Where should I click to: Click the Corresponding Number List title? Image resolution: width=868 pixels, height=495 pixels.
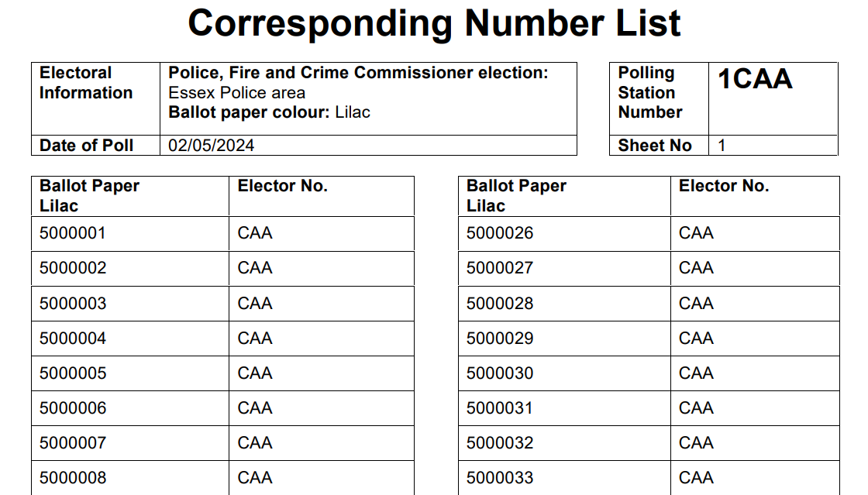434,23
